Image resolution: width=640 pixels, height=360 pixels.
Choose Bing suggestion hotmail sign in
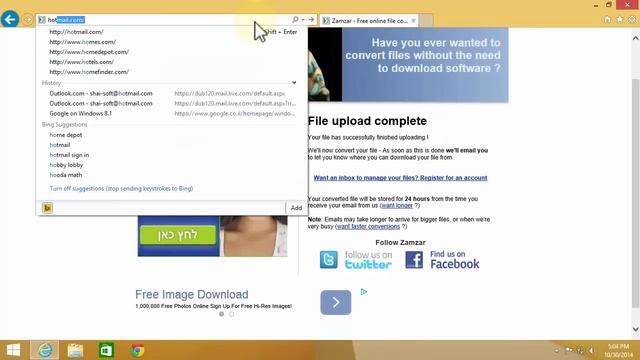(69, 155)
